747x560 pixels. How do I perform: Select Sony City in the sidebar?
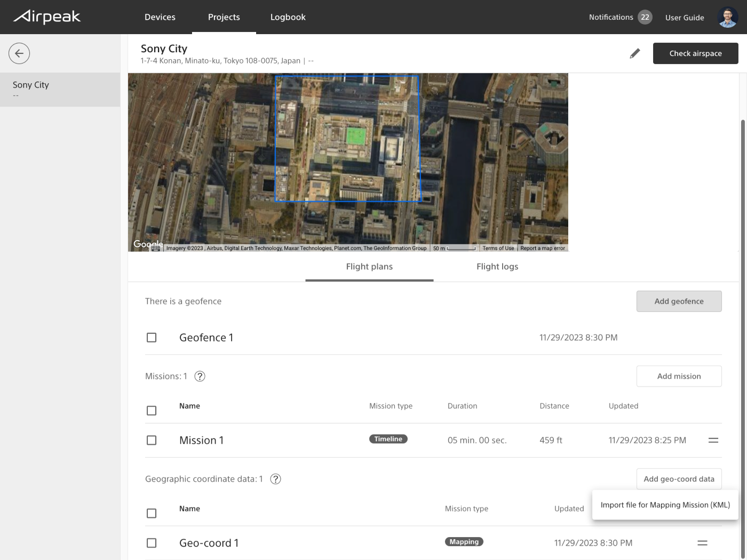point(60,90)
